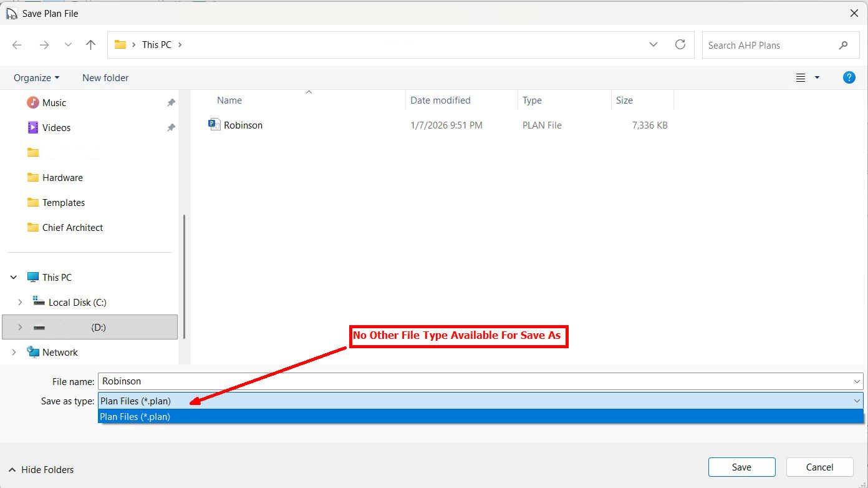The width and height of the screenshot is (868, 488).
Task: Expand the address bar history dropdown
Action: [x=653, y=44]
